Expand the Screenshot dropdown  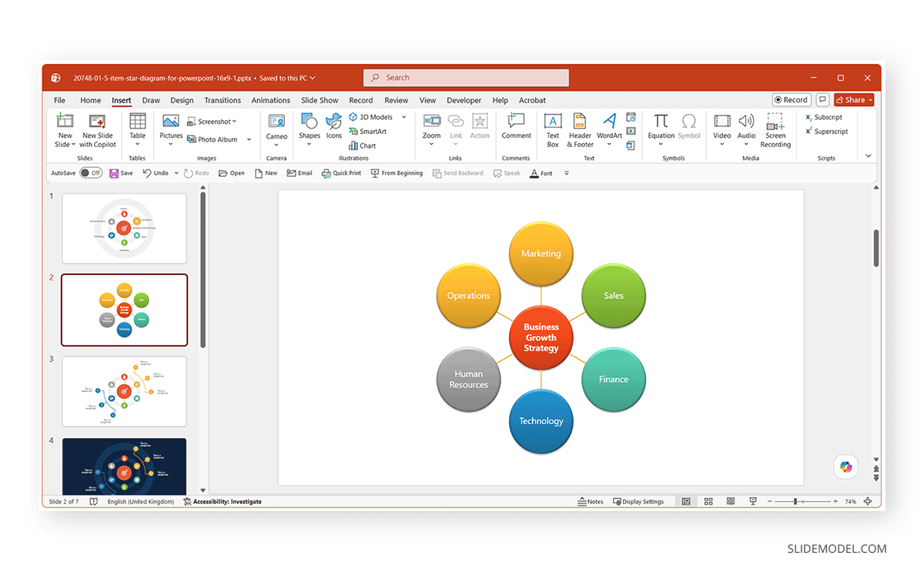pos(234,121)
